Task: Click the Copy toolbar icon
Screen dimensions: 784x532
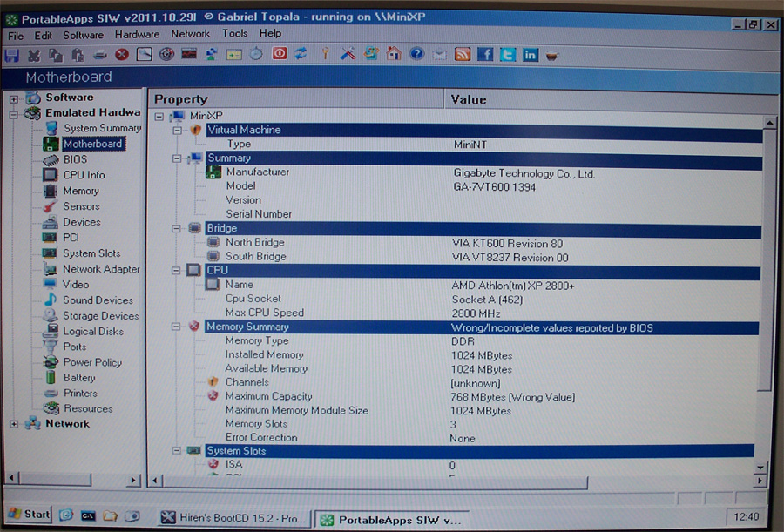Action: (56, 55)
